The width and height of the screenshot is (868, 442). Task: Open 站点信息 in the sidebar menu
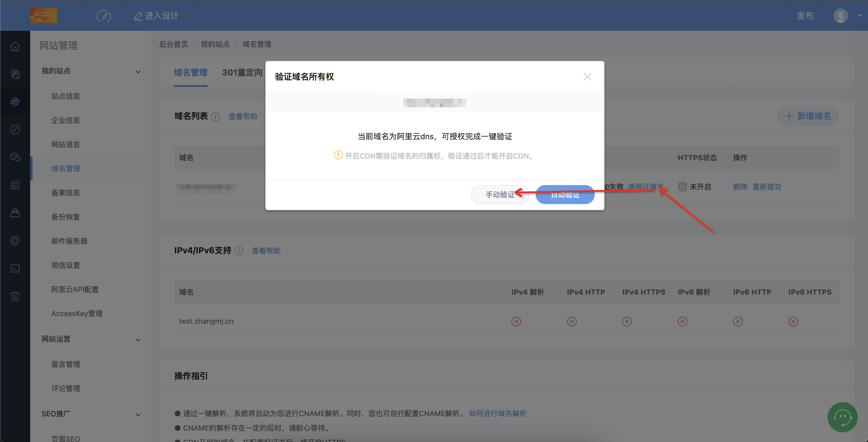pyautogui.click(x=66, y=97)
